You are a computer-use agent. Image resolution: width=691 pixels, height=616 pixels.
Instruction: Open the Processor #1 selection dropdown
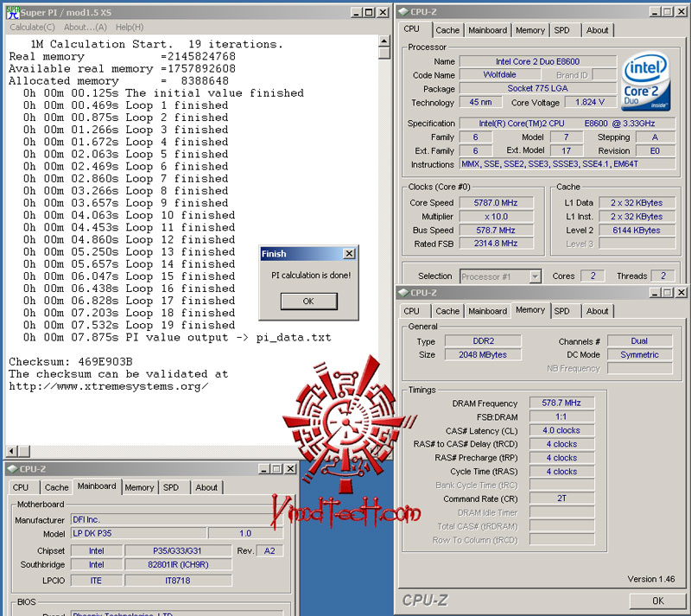(535, 277)
